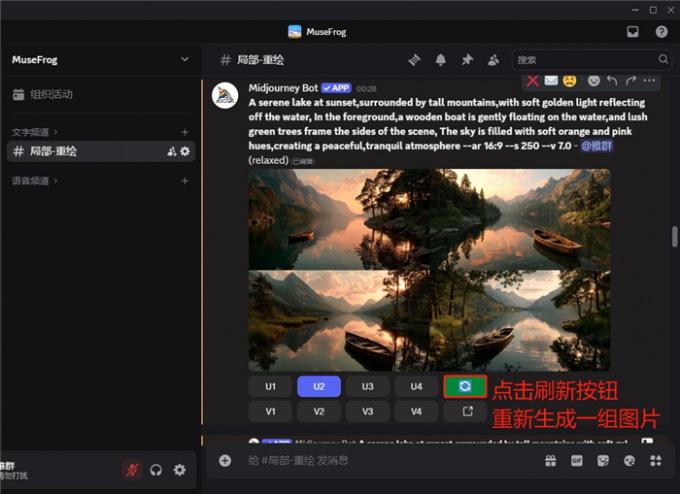Image resolution: width=680 pixels, height=494 pixels.
Task: Open 组织活动 events
Action: click(101, 95)
